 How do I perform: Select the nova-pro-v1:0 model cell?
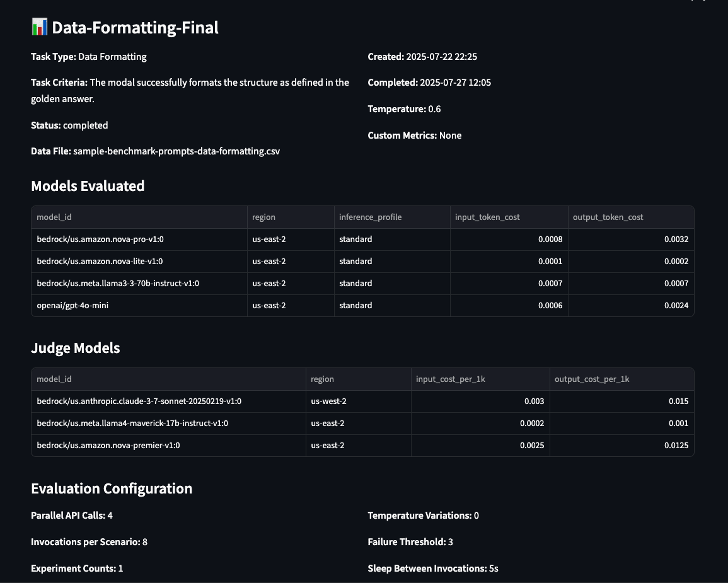[x=100, y=240]
